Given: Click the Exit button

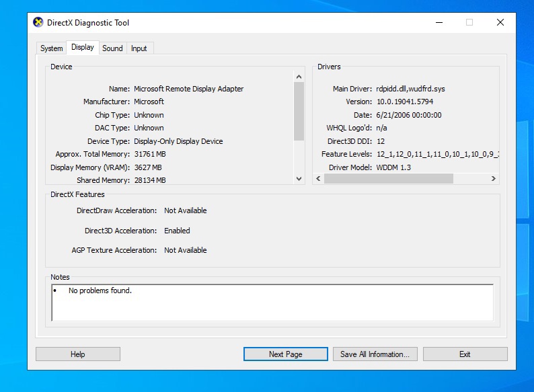Looking at the screenshot, I should pos(465,354).
